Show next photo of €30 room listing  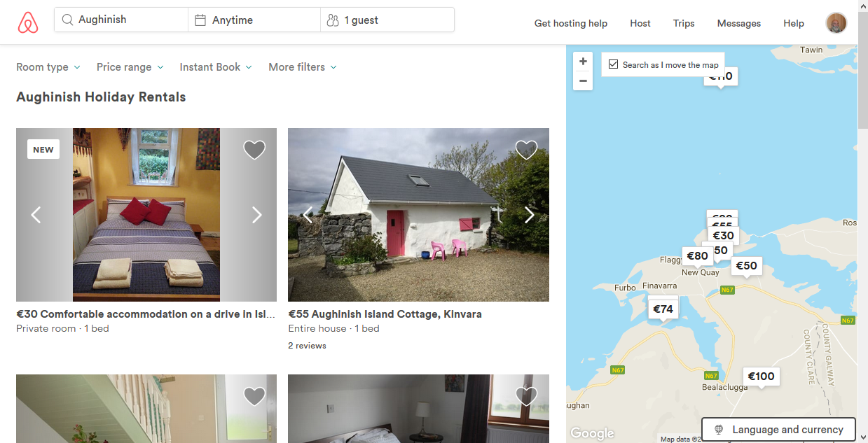(256, 215)
